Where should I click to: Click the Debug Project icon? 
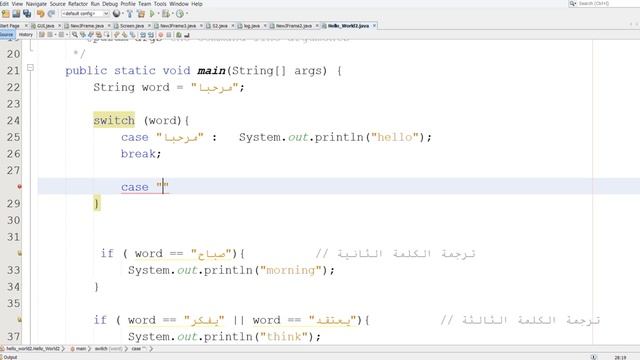166,13
